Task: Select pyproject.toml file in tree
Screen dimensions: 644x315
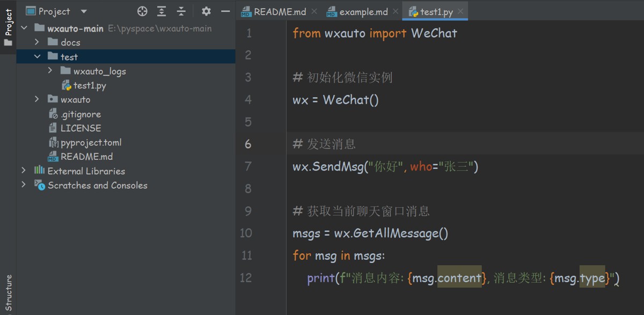Action: (91, 142)
